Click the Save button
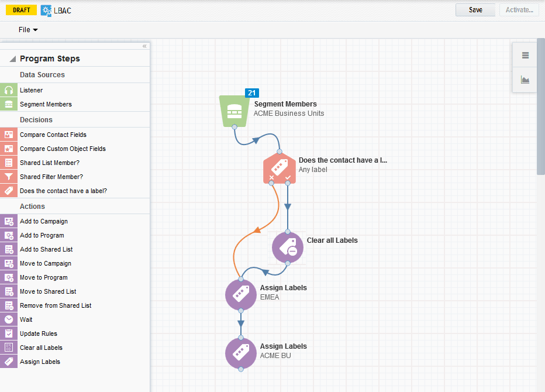545x392 pixels. point(475,10)
